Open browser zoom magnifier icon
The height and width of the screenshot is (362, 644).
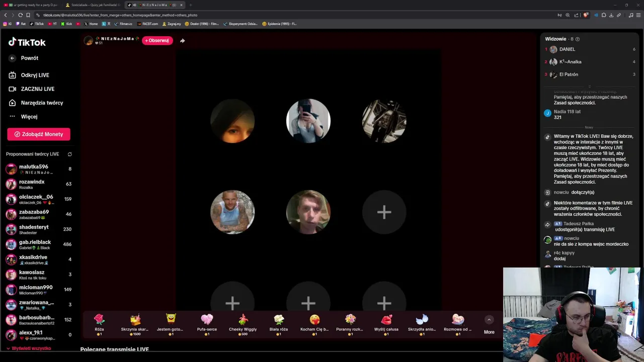pyautogui.click(x=568, y=15)
